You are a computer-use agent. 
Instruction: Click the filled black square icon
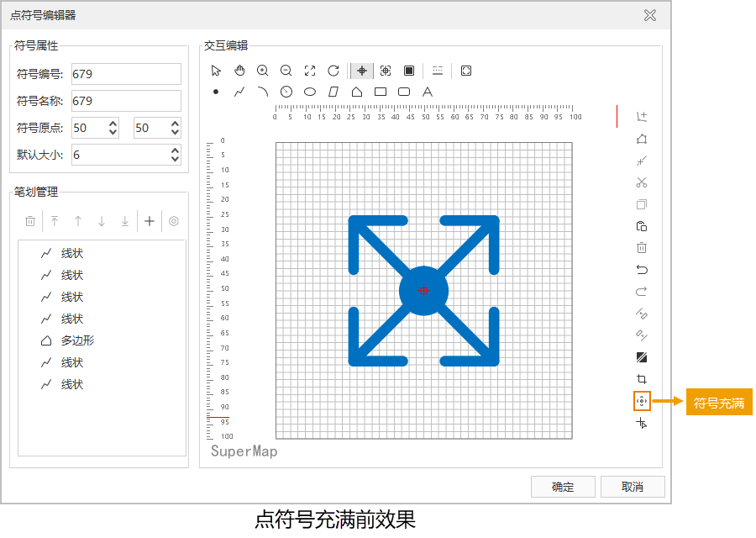coord(409,71)
